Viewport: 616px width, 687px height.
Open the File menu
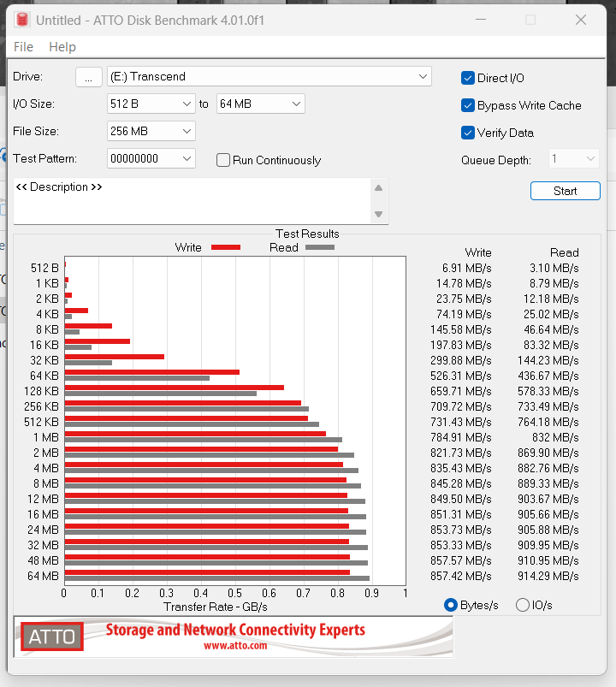[x=23, y=47]
